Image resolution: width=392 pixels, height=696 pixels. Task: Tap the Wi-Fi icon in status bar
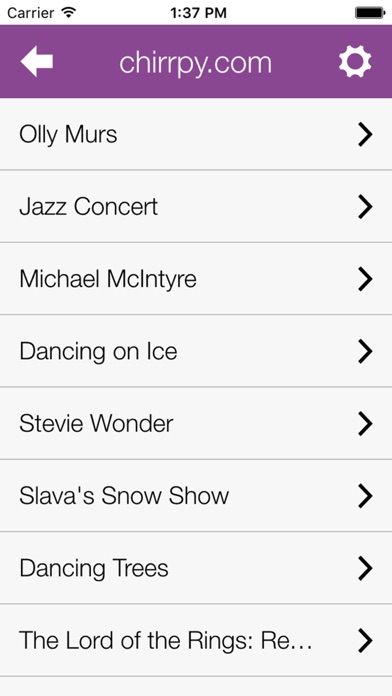[68, 12]
